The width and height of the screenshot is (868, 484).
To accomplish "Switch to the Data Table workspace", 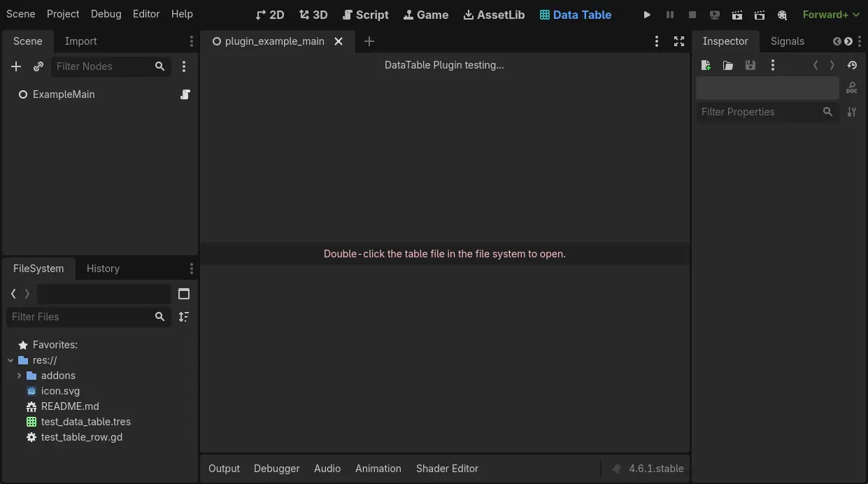I will coord(575,14).
